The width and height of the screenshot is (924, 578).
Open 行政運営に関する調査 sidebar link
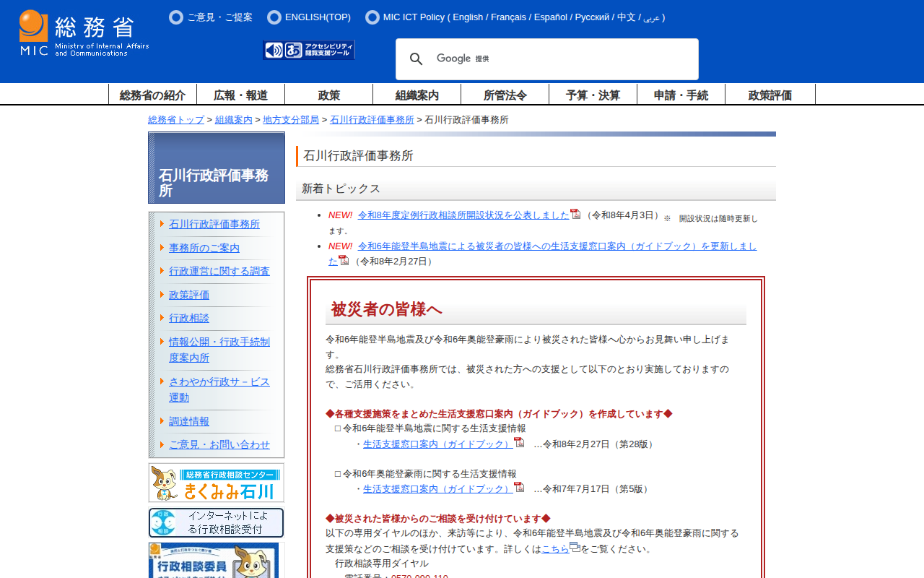tap(219, 271)
